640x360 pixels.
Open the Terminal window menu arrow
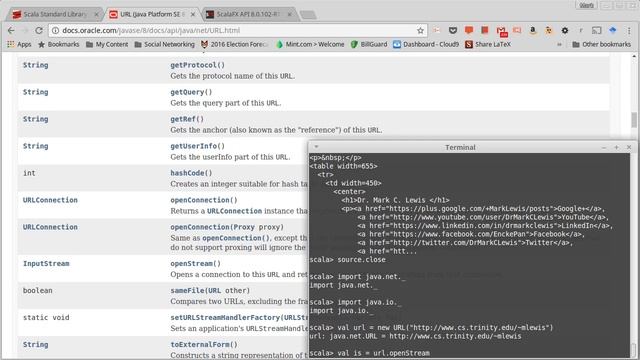(x=316, y=147)
